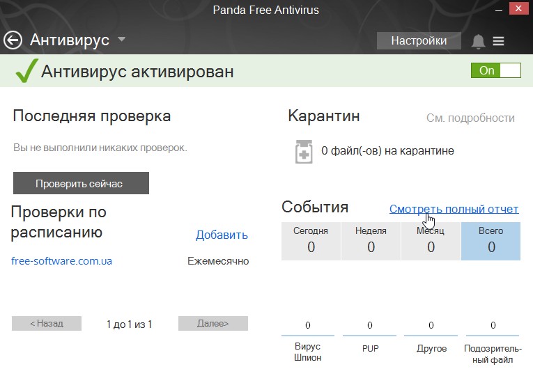Select the Месяц events tab
This screenshot has width=533, height=392.
[431, 241]
